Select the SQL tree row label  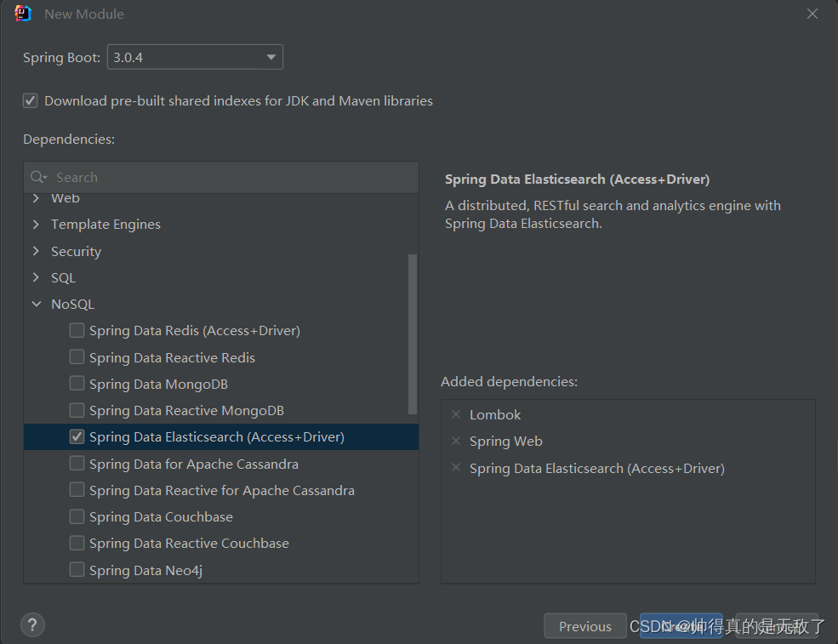click(x=63, y=278)
